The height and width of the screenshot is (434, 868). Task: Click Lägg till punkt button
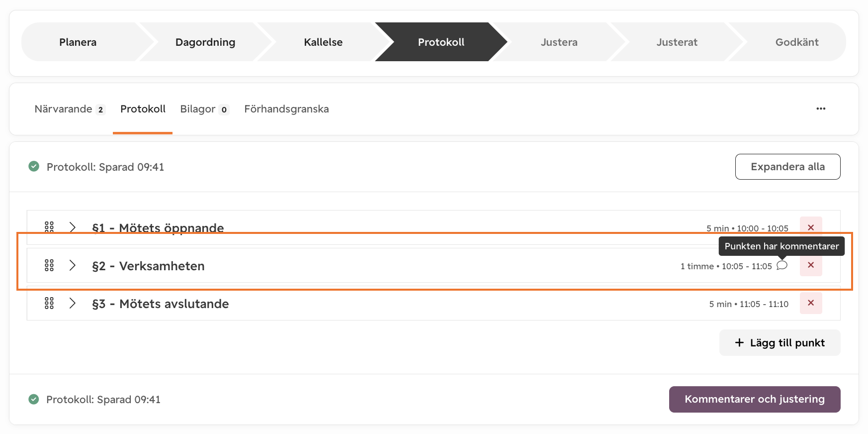(780, 342)
